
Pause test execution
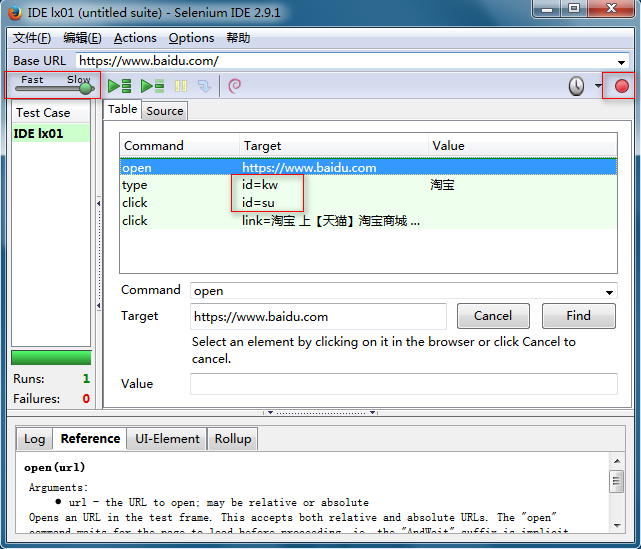(x=181, y=86)
